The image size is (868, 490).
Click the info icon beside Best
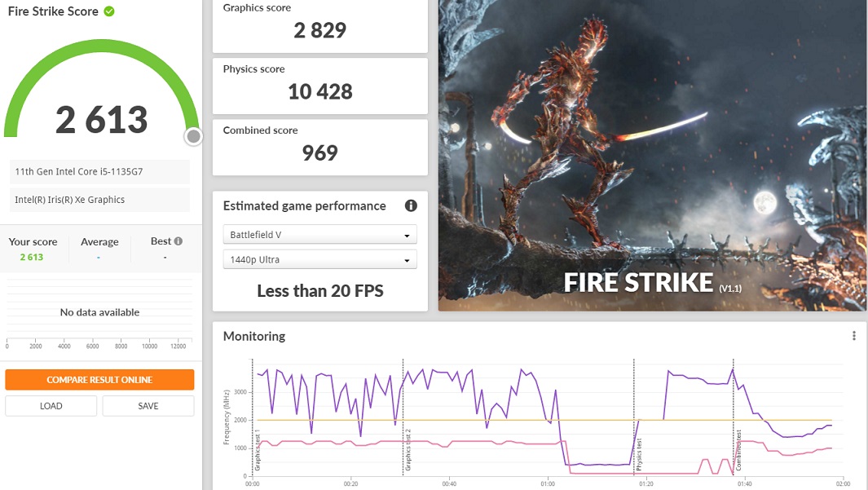tap(178, 241)
